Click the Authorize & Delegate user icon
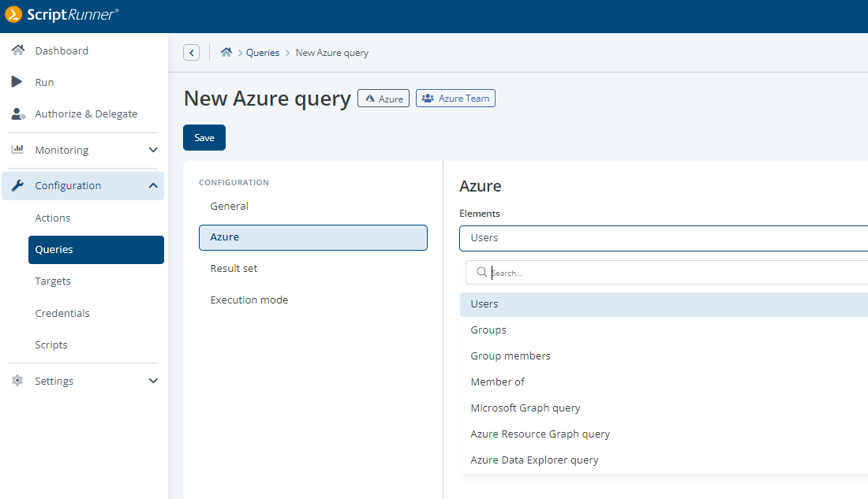Image resolution: width=868 pixels, height=499 pixels. [x=18, y=114]
